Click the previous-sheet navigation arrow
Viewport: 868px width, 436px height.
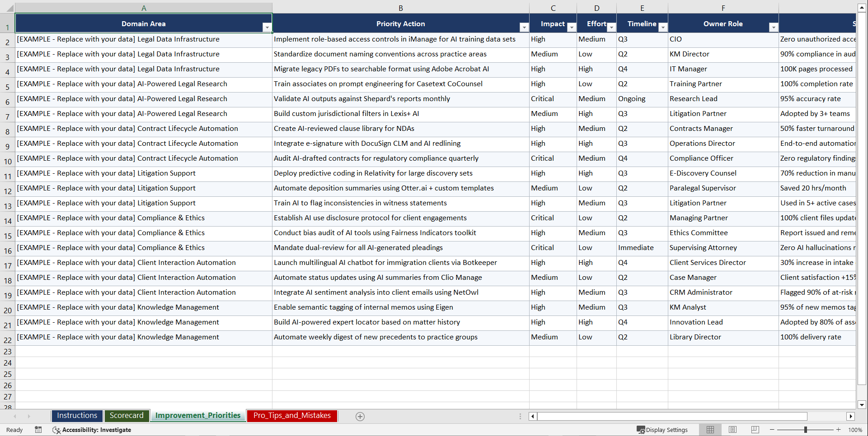pyautogui.click(x=15, y=416)
